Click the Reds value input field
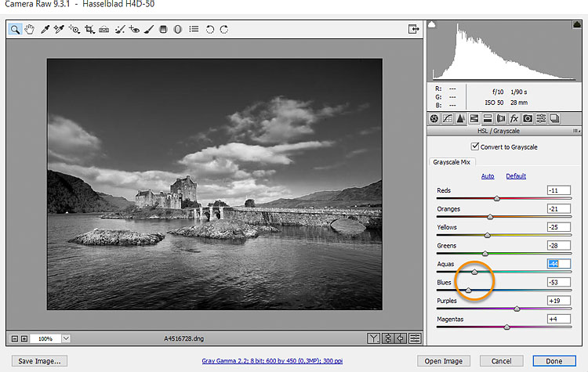588x372 pixels. click(559, 190)
